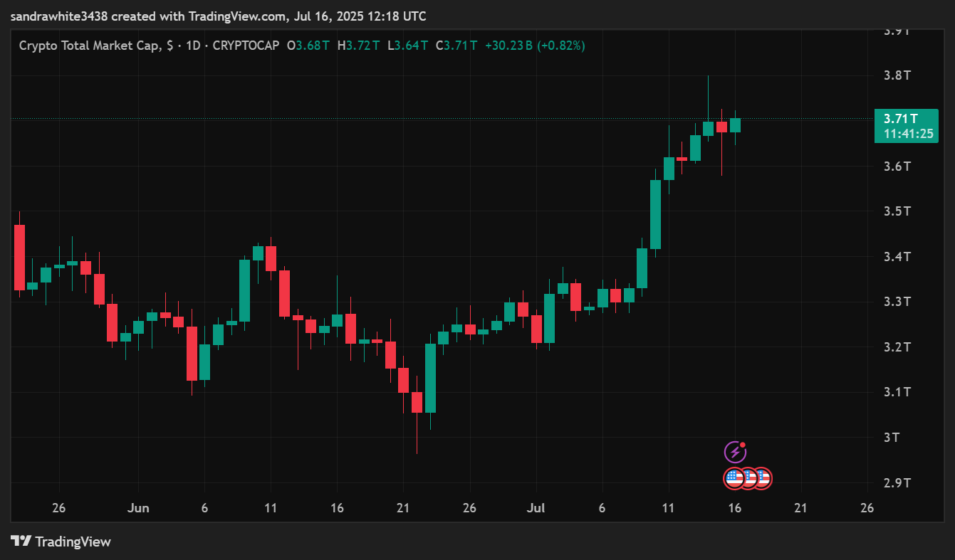Click the low value L3.64T
This screenshot has height=560, width=955.
[407, 46]
